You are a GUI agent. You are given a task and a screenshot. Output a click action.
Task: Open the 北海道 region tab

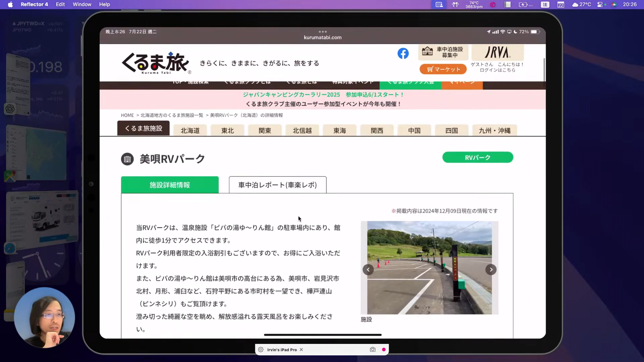(x=190, y=130)
